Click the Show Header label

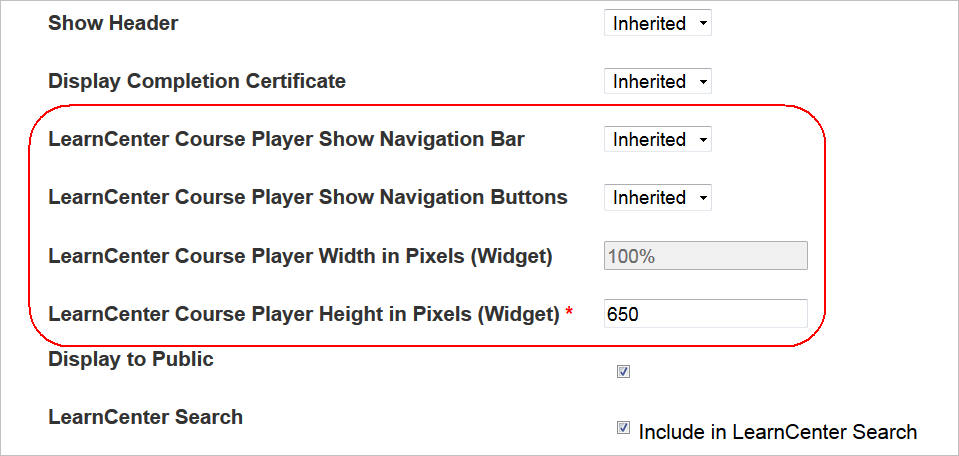point(113,23)
